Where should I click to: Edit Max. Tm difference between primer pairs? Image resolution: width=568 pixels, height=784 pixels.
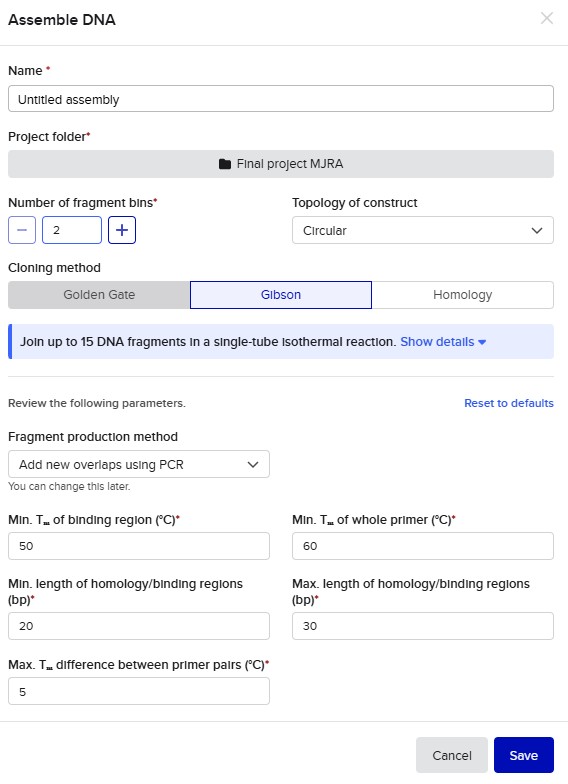[139, 691]
